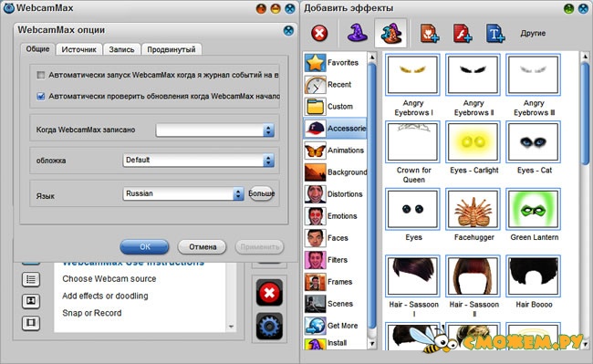Open the Favorites effects category

335,63
